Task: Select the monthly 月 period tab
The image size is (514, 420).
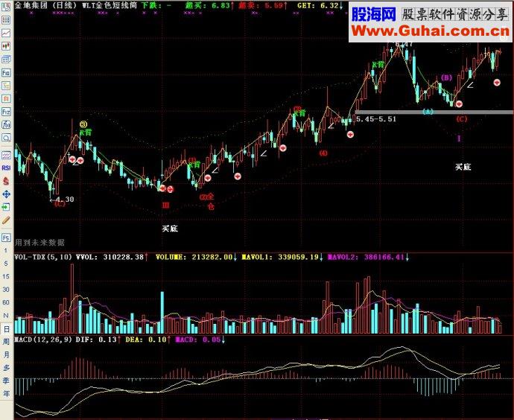Action: (x=6, y=354)
